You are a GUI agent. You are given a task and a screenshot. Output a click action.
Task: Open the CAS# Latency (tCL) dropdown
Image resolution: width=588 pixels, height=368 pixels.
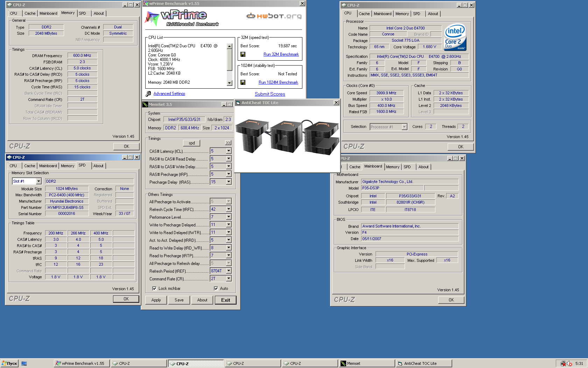point(229,151)
